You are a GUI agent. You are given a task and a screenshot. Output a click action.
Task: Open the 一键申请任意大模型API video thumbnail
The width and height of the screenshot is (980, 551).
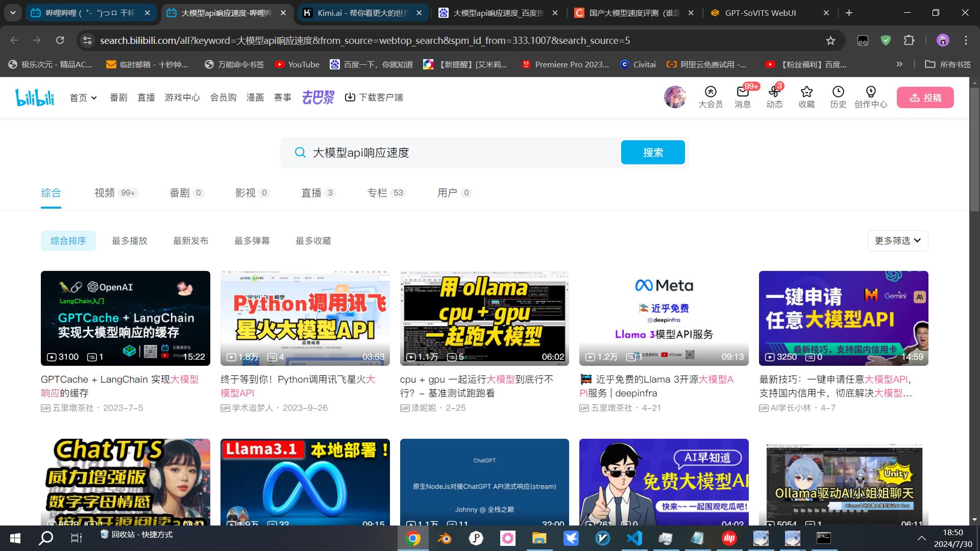point(844,318)
